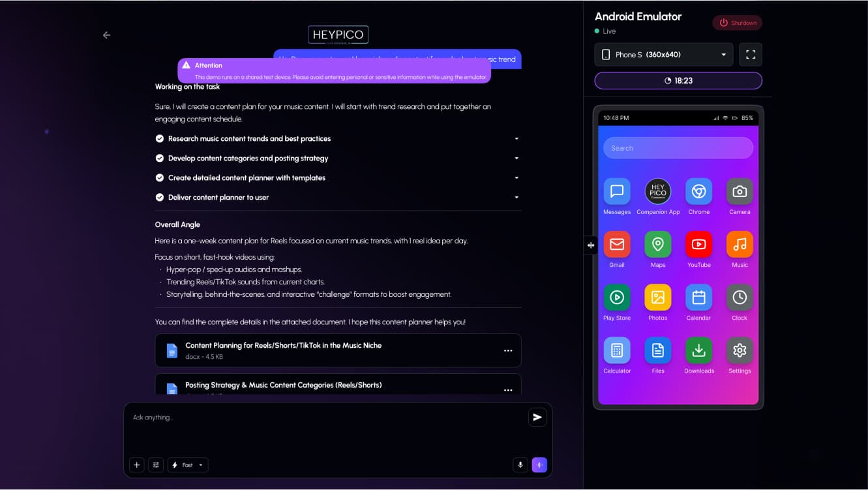Image resolution: width=868 pixels, height=490 pixels.
Task: Open more options for Content Planning document
Action: [508, 351]
